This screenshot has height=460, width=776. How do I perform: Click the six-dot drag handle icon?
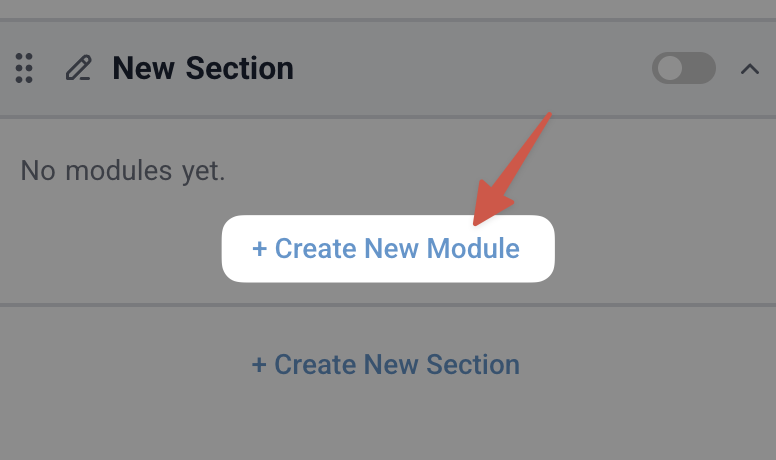(25, 68)
